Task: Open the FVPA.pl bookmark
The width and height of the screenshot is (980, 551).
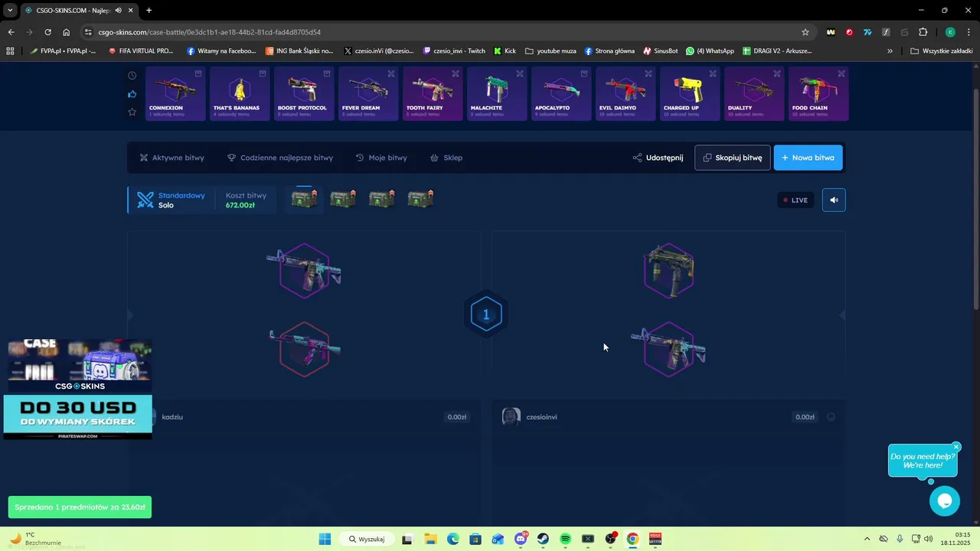Action: point(62,51)
